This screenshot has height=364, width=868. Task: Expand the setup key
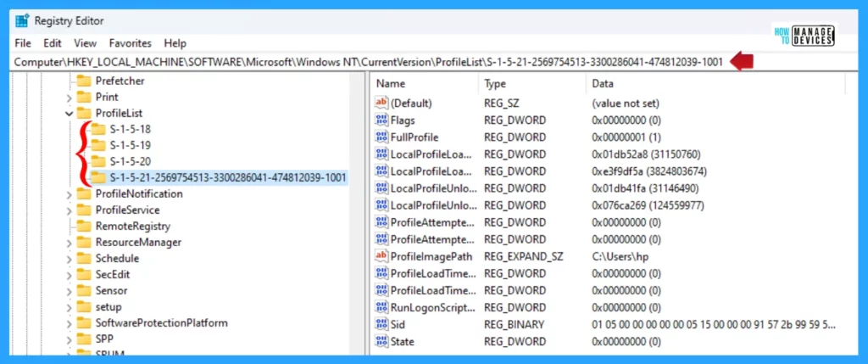[70, 307]
